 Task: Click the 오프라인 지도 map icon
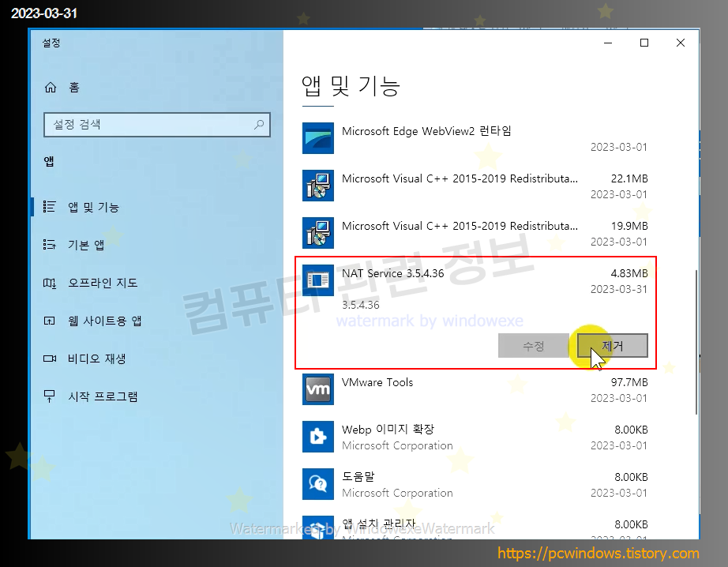pos(49,283)
